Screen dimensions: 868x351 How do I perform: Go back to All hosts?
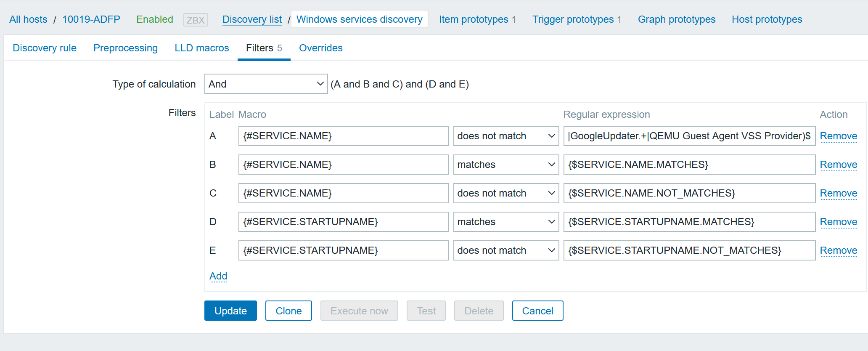[28, 19]
